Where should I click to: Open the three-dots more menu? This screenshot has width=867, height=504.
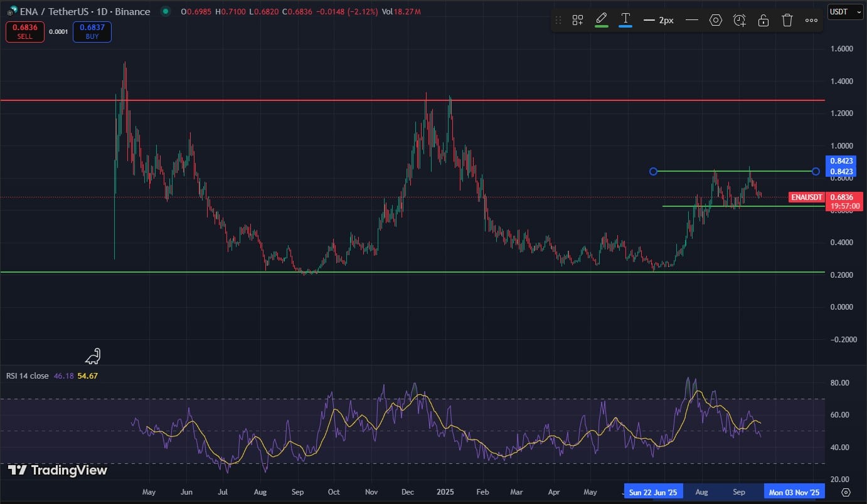point(811,20)
